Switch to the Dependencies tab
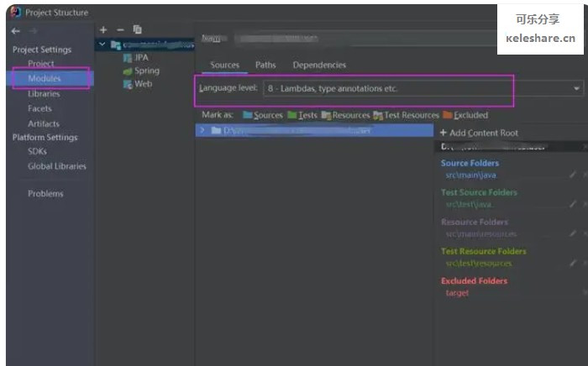 click(x=319, y=65)
